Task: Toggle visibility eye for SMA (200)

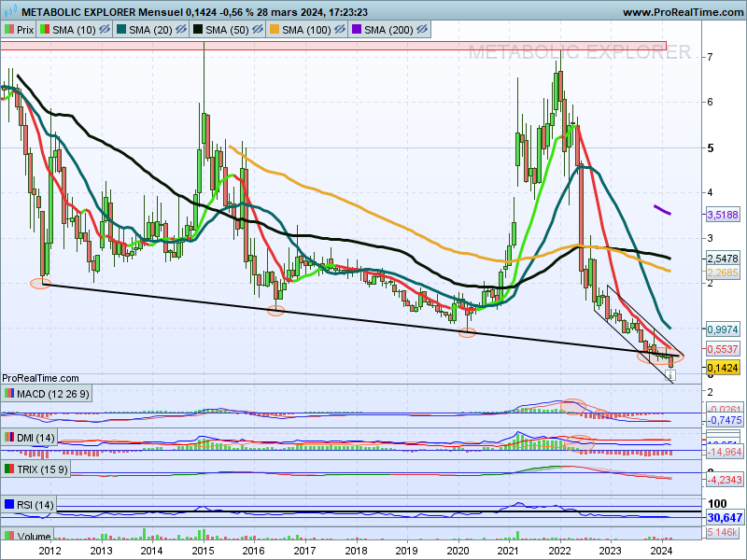Action: click(x=422, y=30)
